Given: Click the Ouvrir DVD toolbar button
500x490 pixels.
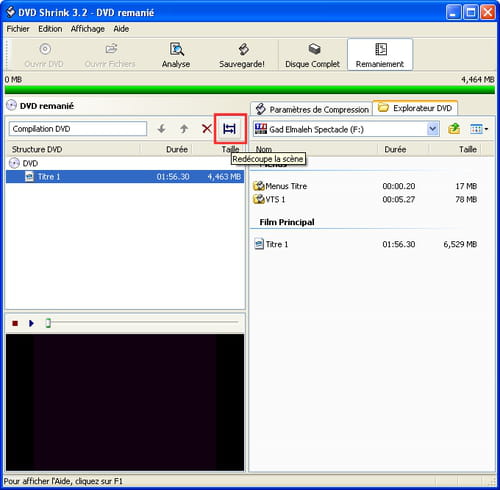Looking at the screenshot, I should (44, 55).
